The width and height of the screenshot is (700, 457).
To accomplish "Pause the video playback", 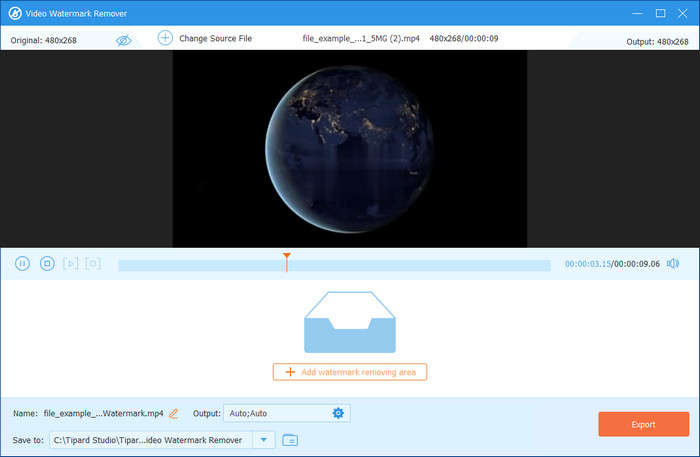I will tap(22, 263).
